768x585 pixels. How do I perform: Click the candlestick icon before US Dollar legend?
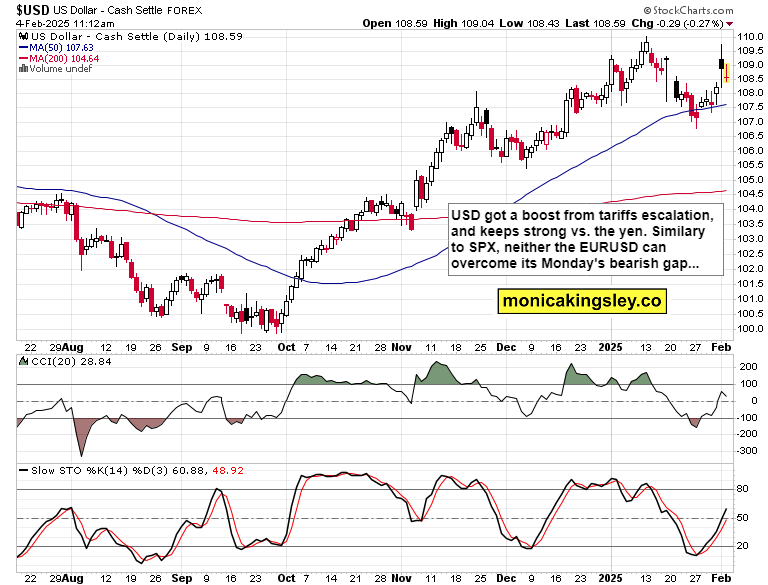(x=23, y=36)
